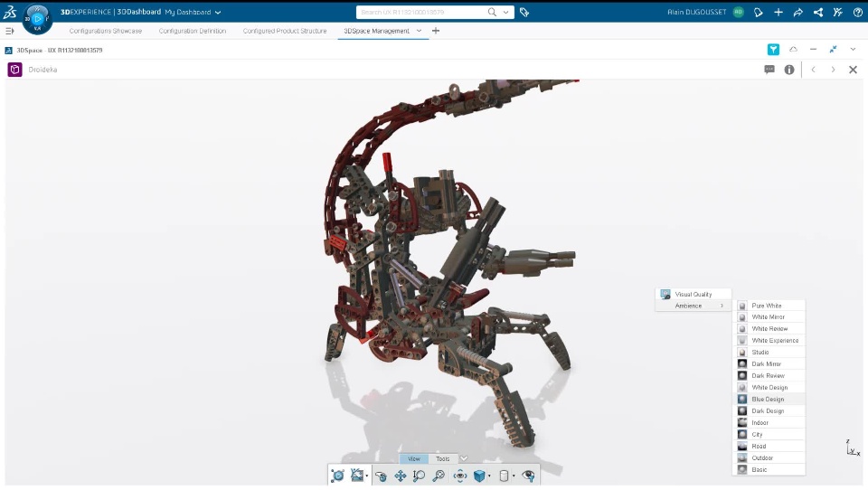
Task: Toggle the left dashboard sidebar panel
Action: [9, 31]
